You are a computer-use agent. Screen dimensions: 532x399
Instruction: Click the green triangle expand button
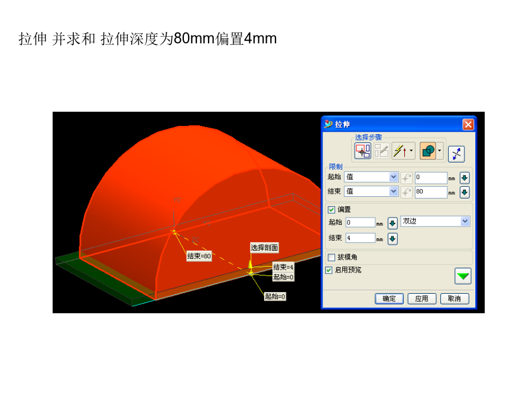click(x=463, y=276)
